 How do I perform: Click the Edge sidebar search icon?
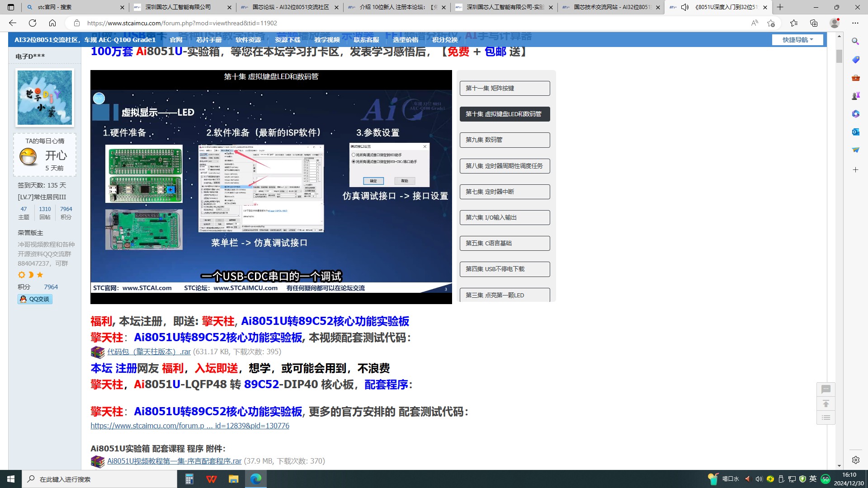click(x=855, y=41)
